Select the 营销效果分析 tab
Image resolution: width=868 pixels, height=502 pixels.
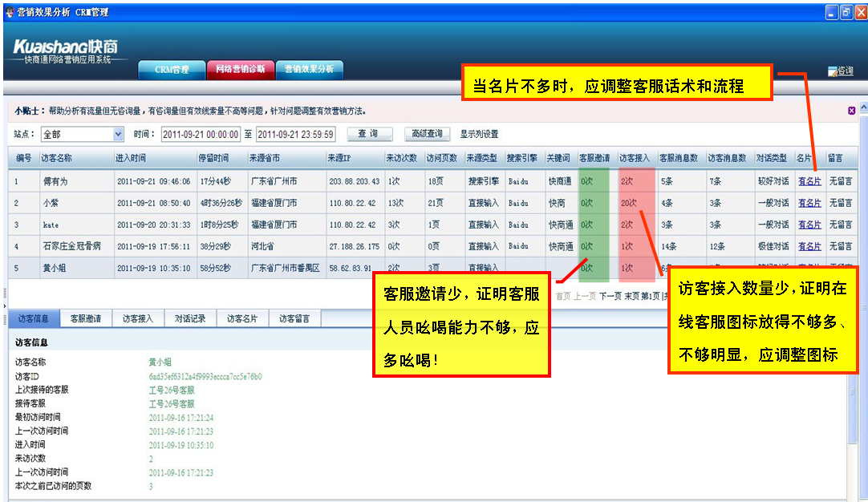pos(309,70)
